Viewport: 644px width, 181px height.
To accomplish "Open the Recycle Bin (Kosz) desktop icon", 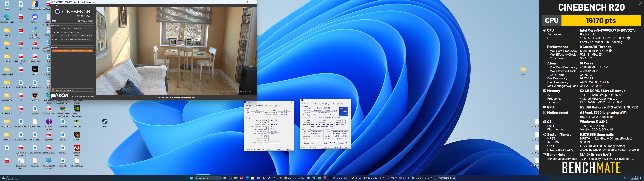I will click(x=7, y=6).
